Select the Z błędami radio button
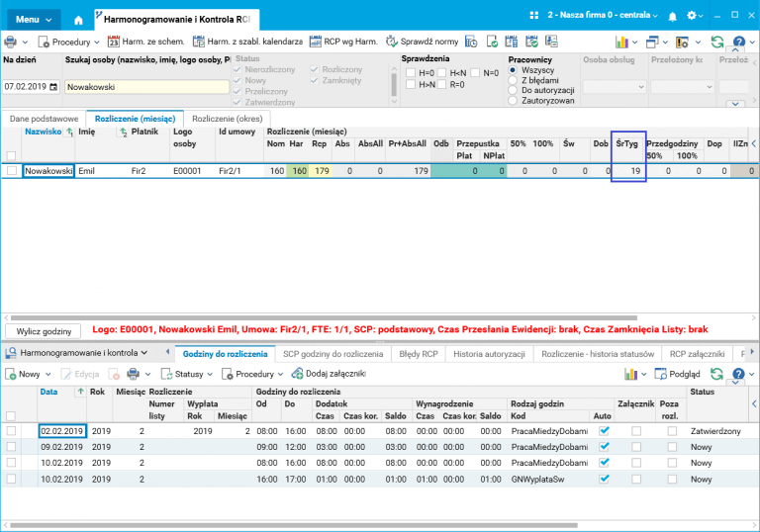Screen dimensions: 760x532 [x=513, y=80]
